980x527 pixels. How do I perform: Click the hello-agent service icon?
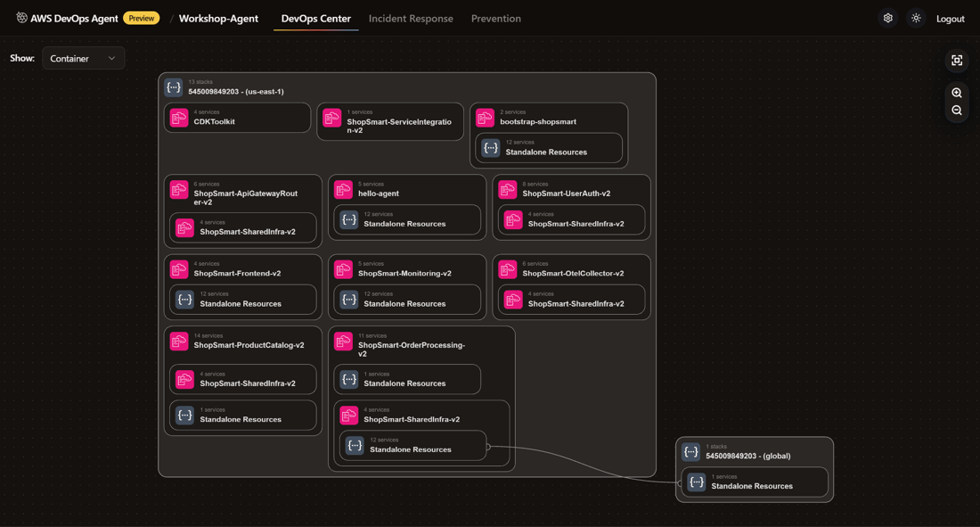344,188
